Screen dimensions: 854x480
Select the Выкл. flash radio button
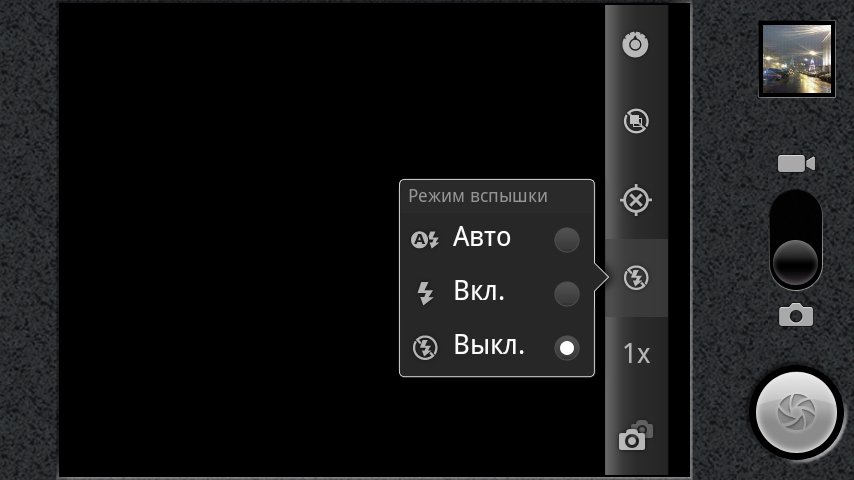[x=567, y=348]
